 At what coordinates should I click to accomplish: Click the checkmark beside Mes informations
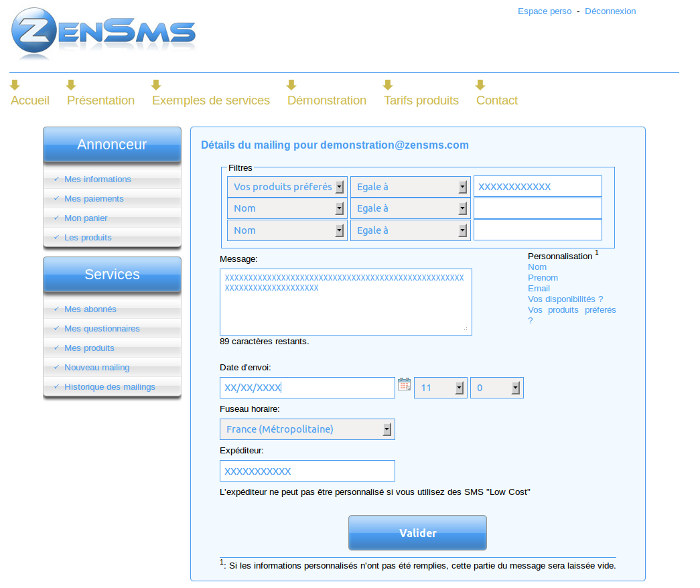(56, 180)
